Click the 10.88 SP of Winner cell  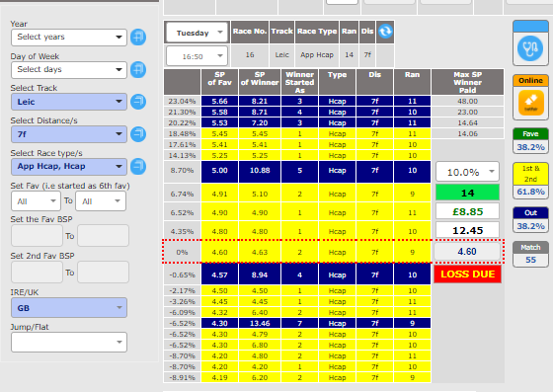point(260,171)
